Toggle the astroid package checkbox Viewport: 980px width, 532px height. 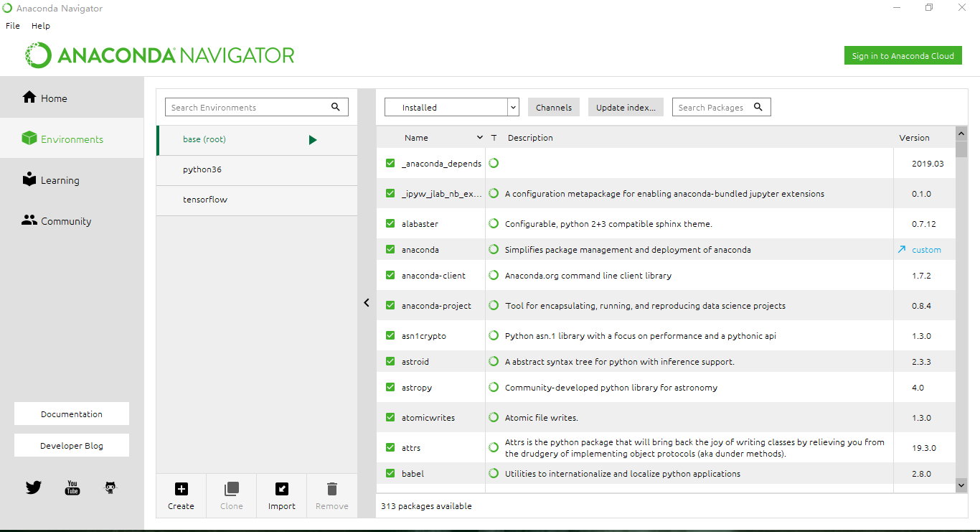(390, 361)
